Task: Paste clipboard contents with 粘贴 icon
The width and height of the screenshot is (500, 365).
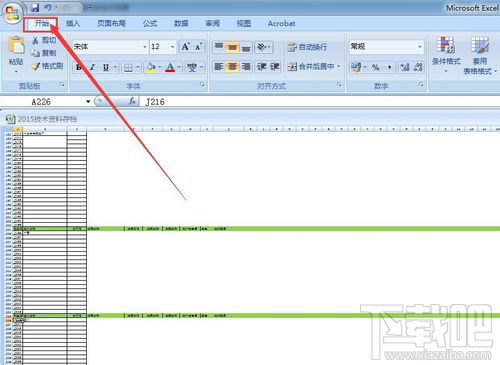Action: click(16, 45)
